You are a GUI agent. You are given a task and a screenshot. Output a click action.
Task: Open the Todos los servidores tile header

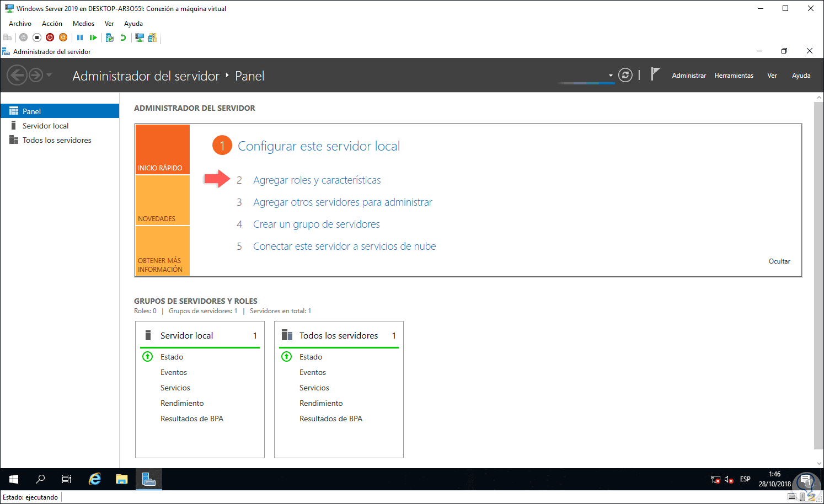pyautogui.click(x=339, y=335)
